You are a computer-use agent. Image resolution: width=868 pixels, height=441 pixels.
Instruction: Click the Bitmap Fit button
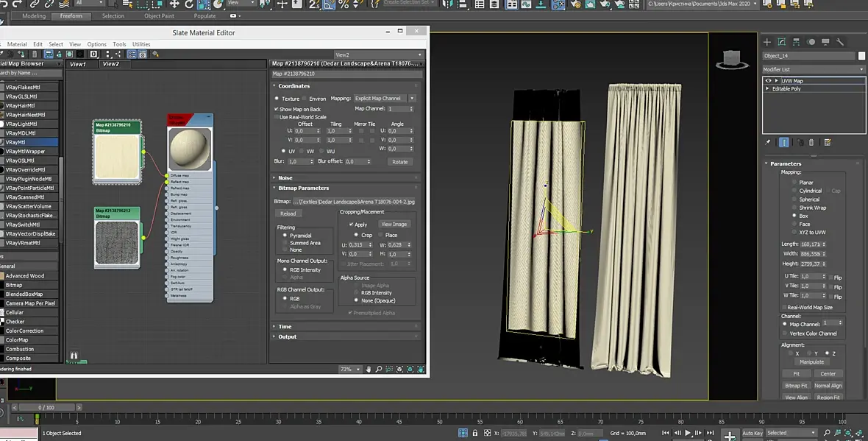click(x=797, y=386)
